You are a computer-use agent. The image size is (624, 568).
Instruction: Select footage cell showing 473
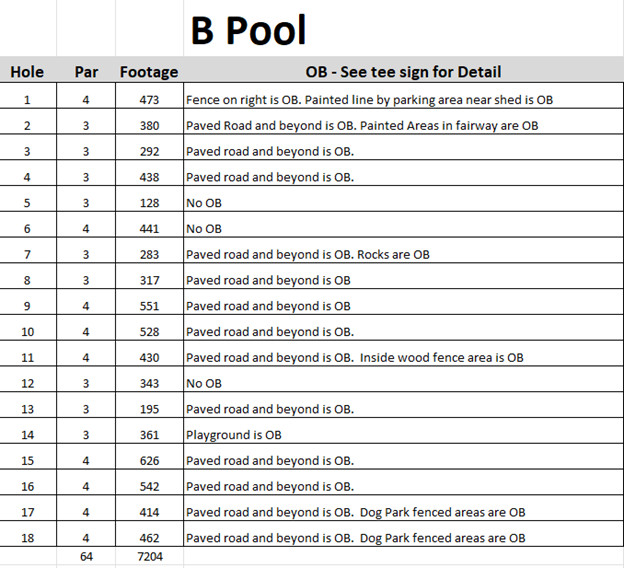149,100
